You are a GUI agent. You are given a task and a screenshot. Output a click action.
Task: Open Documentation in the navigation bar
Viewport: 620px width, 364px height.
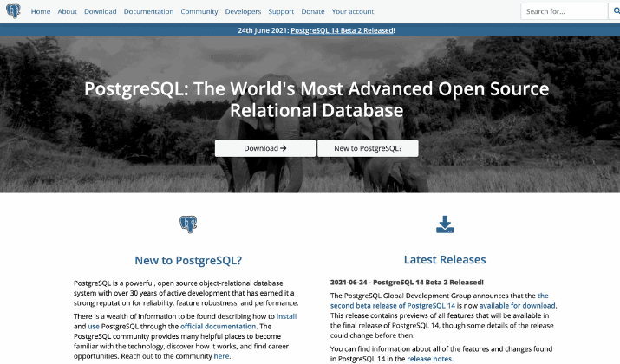point(148,11)
